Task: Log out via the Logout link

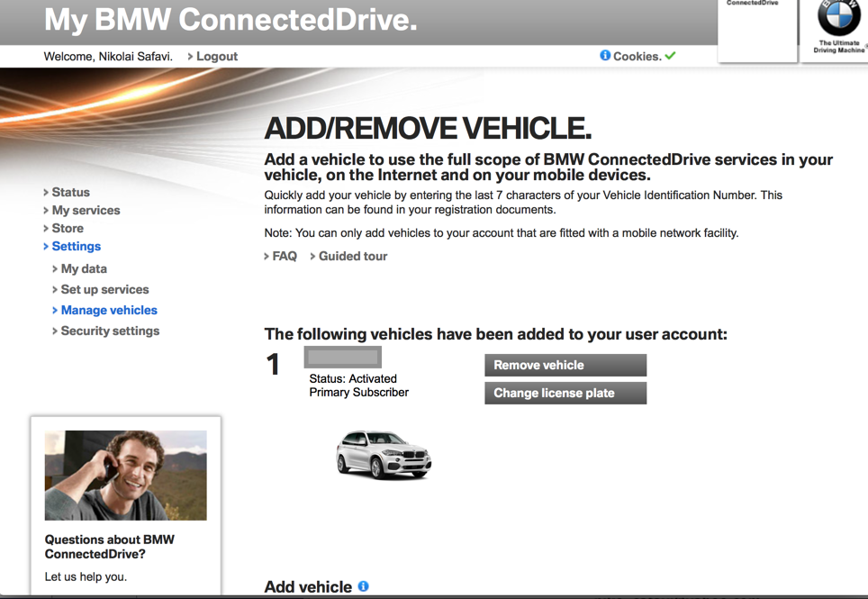Action: [x=212, y=57]
